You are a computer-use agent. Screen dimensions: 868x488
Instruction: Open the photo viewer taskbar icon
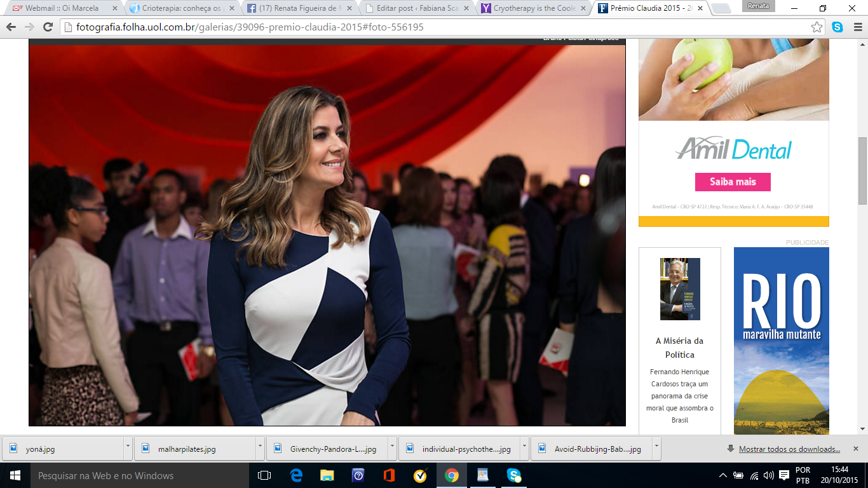pyautogui.click(x=483, y=475)
